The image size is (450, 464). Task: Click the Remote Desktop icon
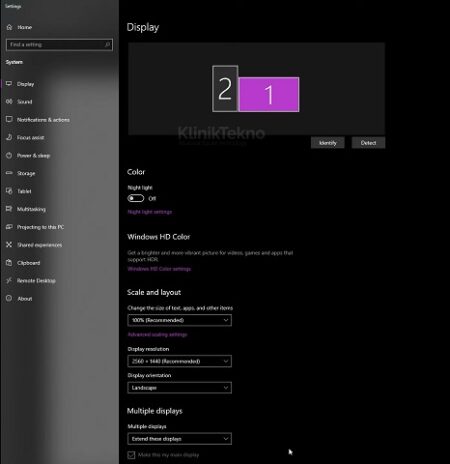pos(9,281)
